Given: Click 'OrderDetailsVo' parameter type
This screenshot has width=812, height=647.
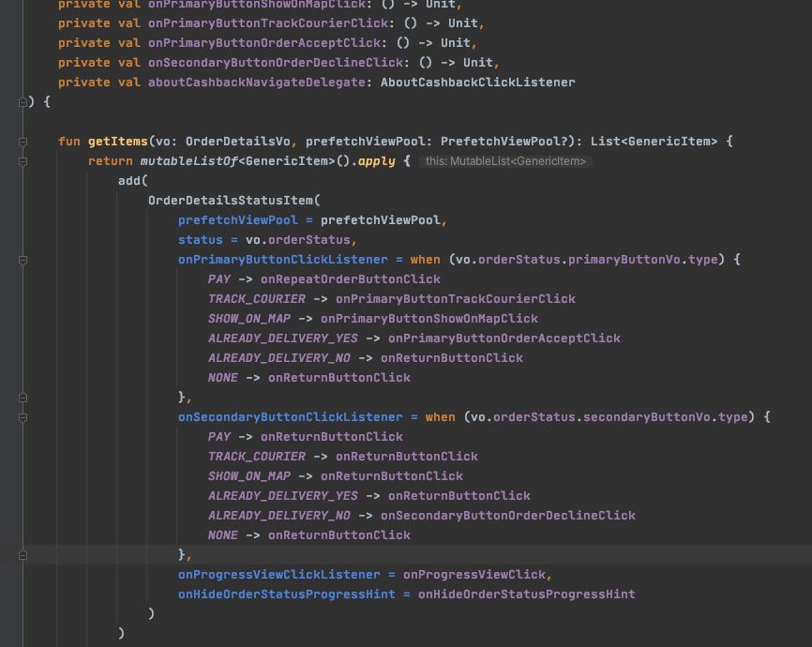Looking at the screenshot, I should [238, 142].
